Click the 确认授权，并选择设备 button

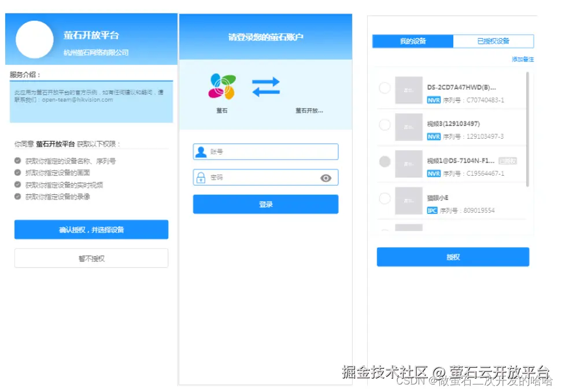tap(91, 230)
